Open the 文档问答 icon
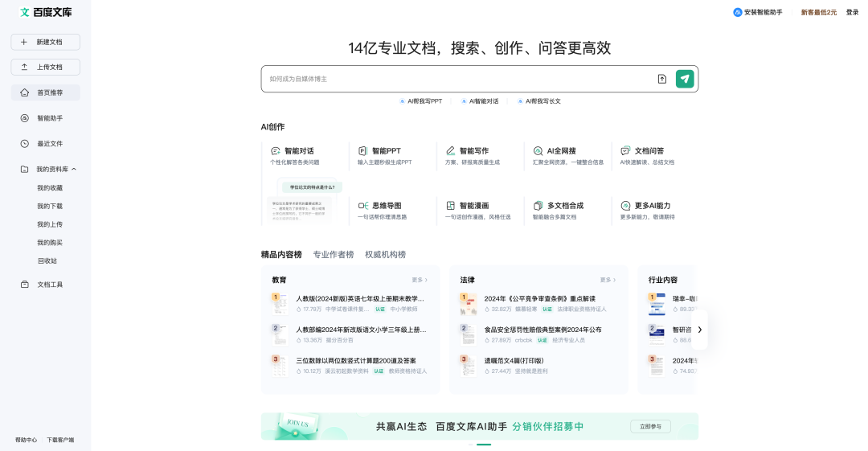The height and width of the screenshot is (451, 868). point(625,150)
